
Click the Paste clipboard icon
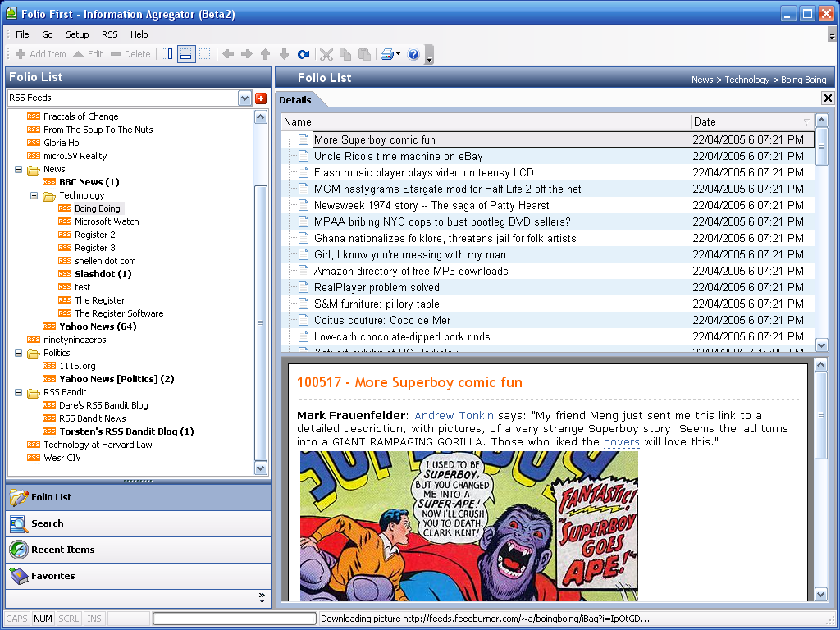[x=364, y=54]
